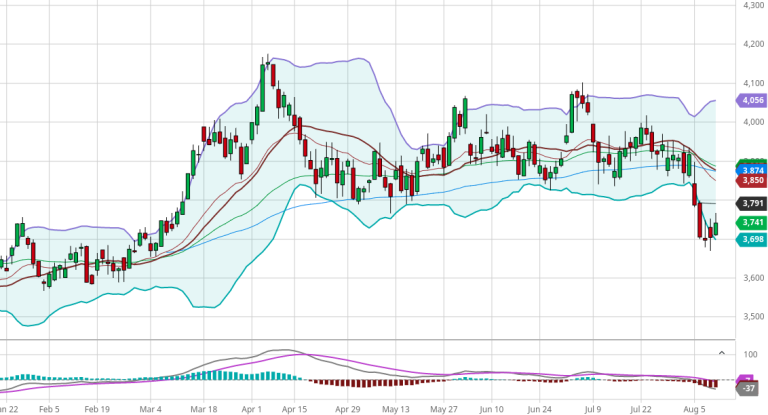
Task: Select the Jun 24 time axis label
Action: [x=541, y=409]
